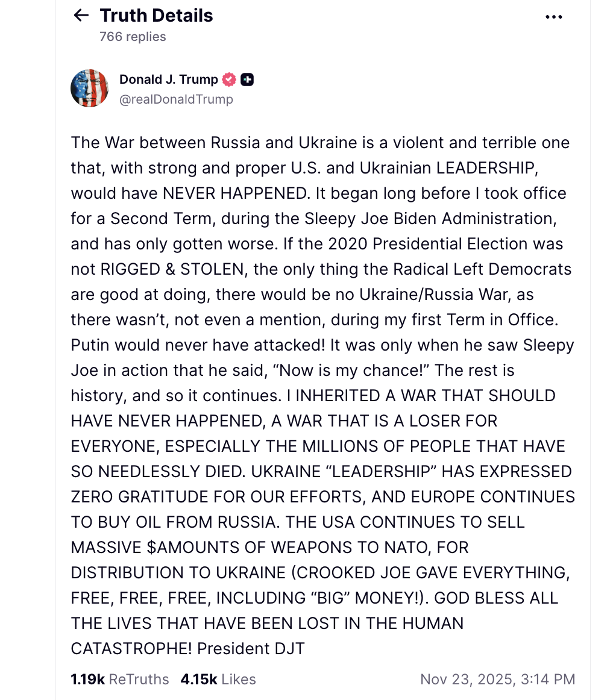Click the President DJT signature text
613x700 pixels.
click(251, 649)
